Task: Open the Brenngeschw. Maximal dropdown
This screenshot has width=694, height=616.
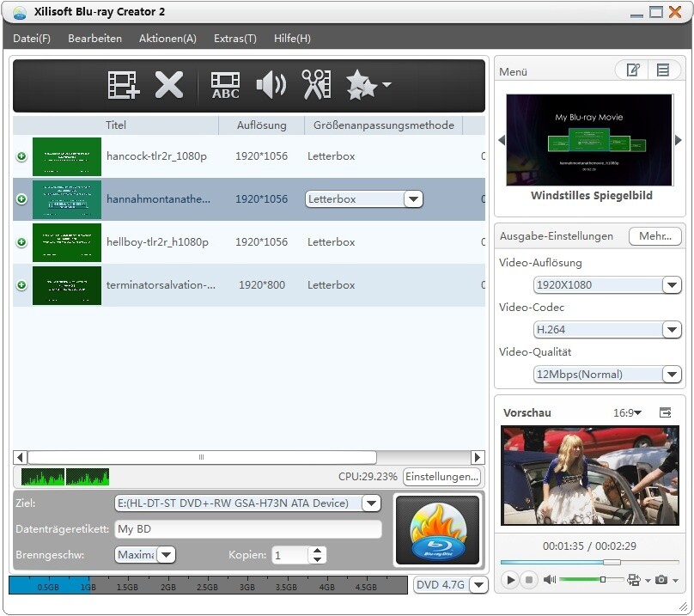Action: coord(167,554)
